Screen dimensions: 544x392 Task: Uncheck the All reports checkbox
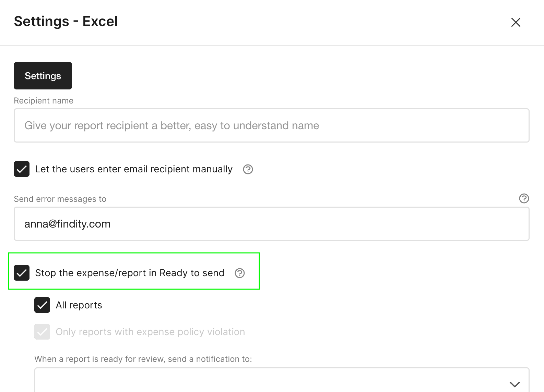[x=42, y=305]
